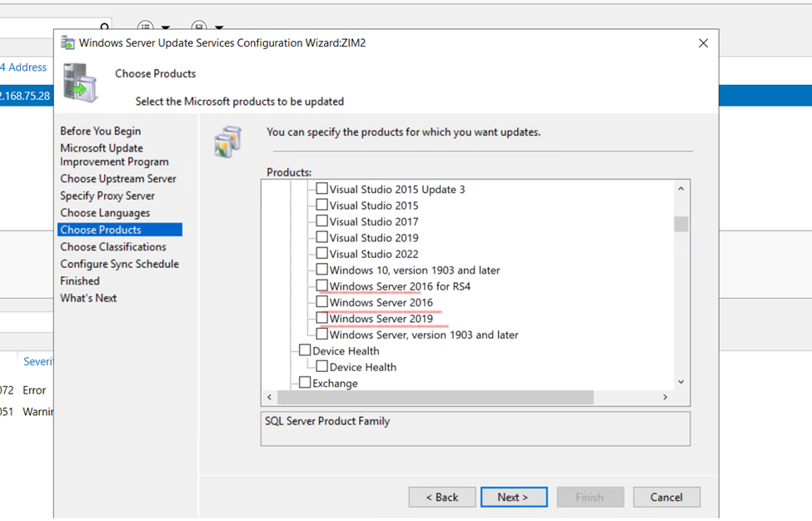
Task: Click the horizontal scrollbar left arrow
Action: (x=269, y=397)
